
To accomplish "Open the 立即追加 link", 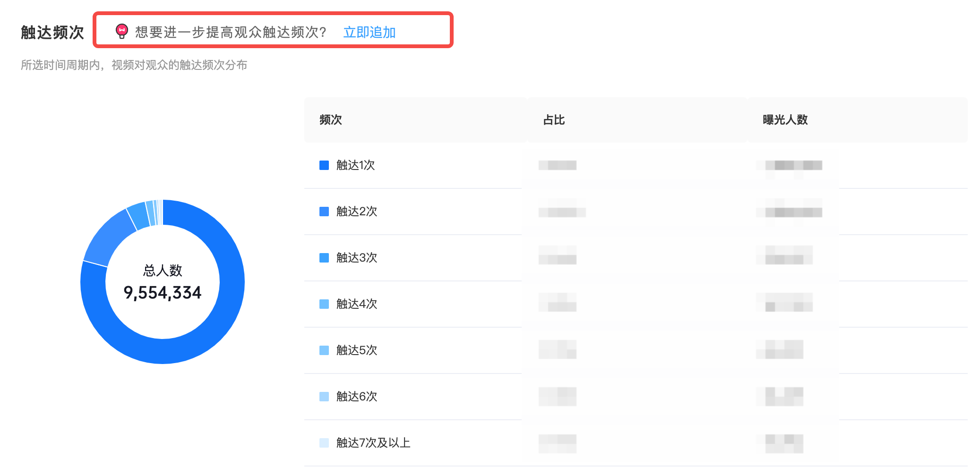I will click(x=370, y=32).
